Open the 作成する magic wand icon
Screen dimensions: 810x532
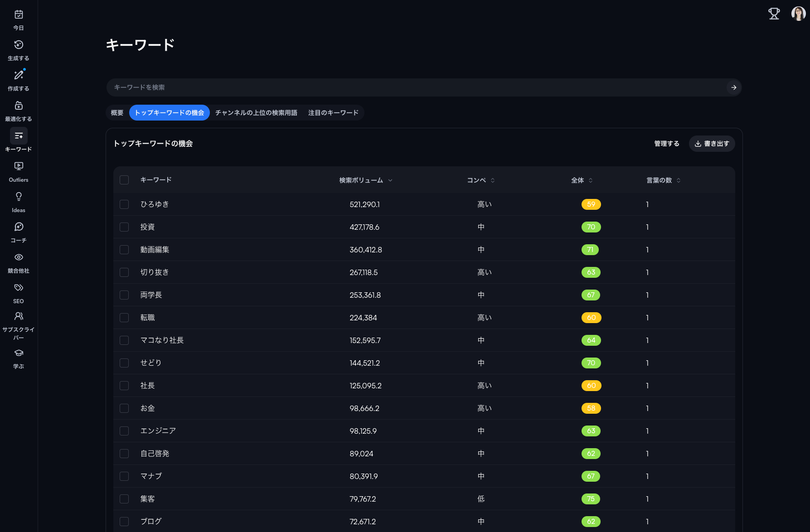tap(19, 75)
